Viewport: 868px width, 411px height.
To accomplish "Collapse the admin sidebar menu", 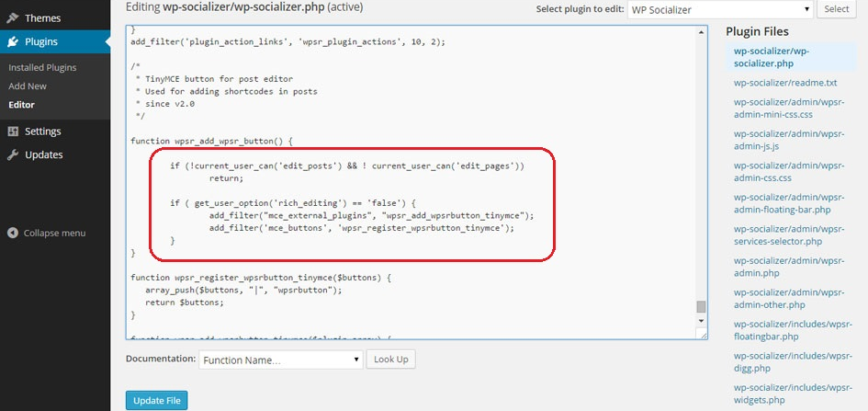I will coord(47,234).
